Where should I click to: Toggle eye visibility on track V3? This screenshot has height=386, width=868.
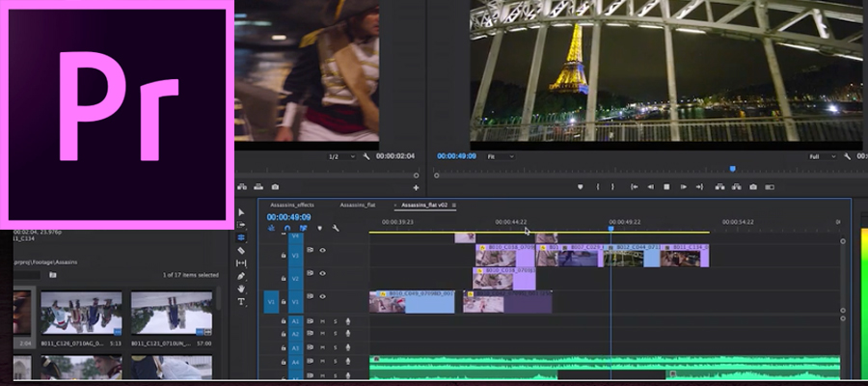point(322,250)
